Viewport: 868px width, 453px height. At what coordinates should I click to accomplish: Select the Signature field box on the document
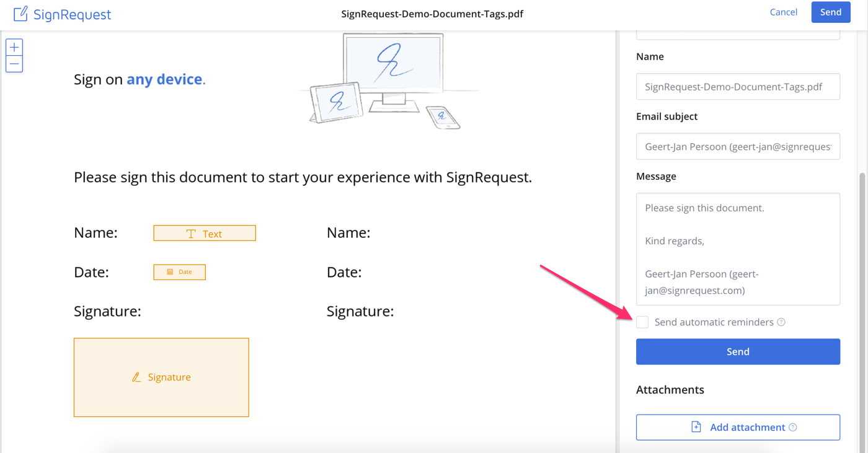[x=161, y=377]
